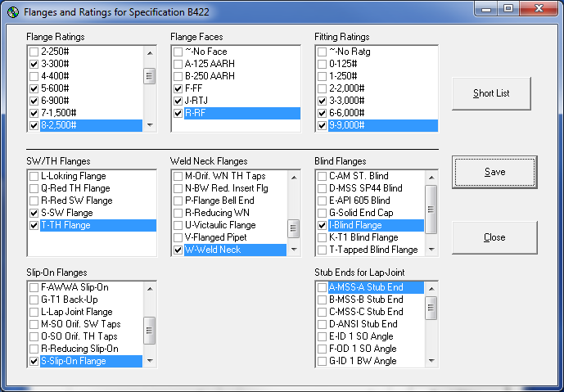Check the 2-2,000# fitting rating
Image resolution: width=564 pixels, height=392 pixels.
point(322,88)
